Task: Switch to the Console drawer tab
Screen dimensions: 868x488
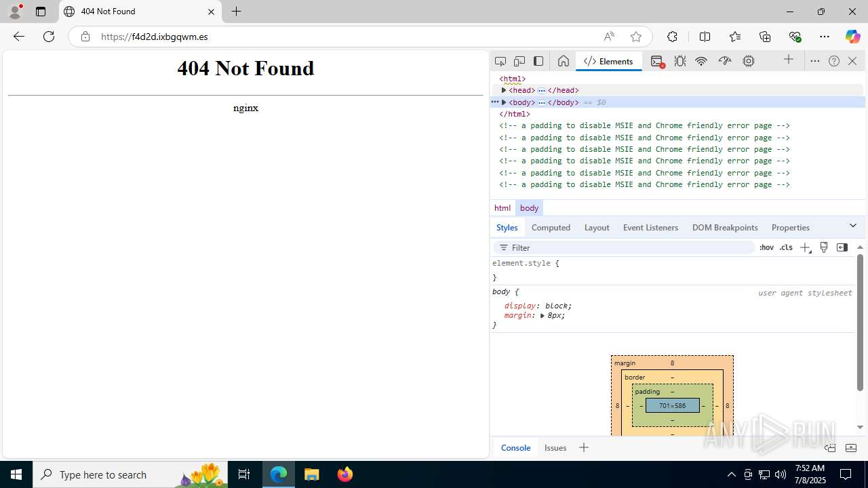Action: [x=515, y=447]
